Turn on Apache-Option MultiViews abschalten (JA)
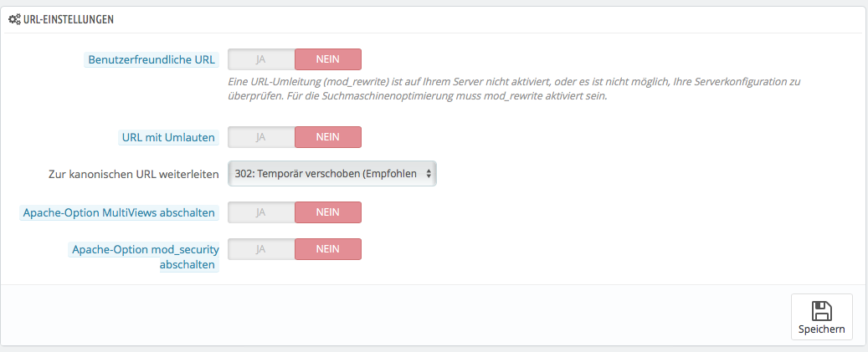The height and width of the screenshot is (352, 868). pos(261,212)
